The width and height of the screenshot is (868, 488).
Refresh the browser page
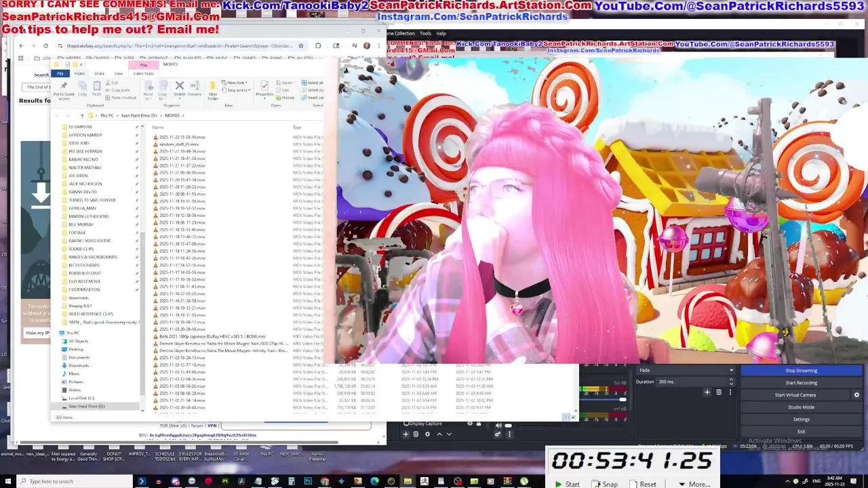click(x=45, y=45)
